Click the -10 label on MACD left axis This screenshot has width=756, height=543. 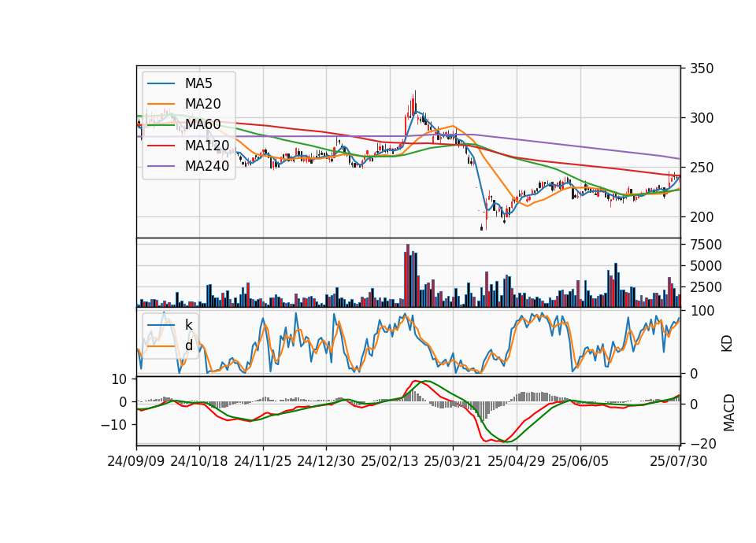pyautogui.click(x=113, y=425)
